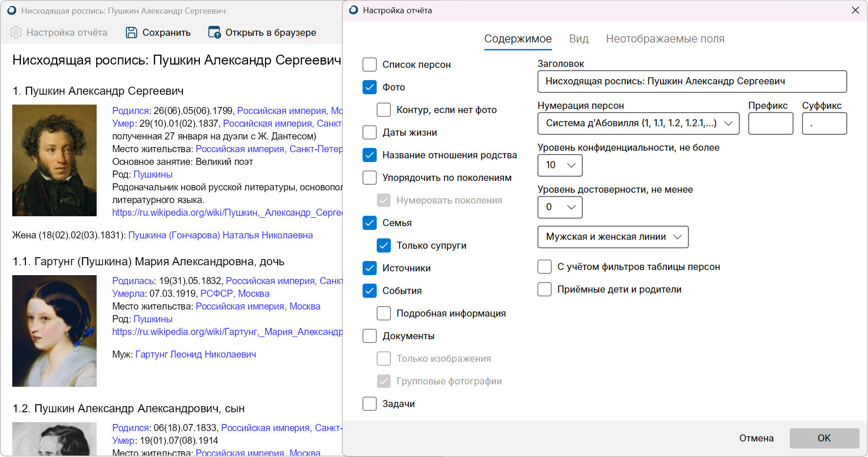Click the report settings gear icon

point(16,32)
